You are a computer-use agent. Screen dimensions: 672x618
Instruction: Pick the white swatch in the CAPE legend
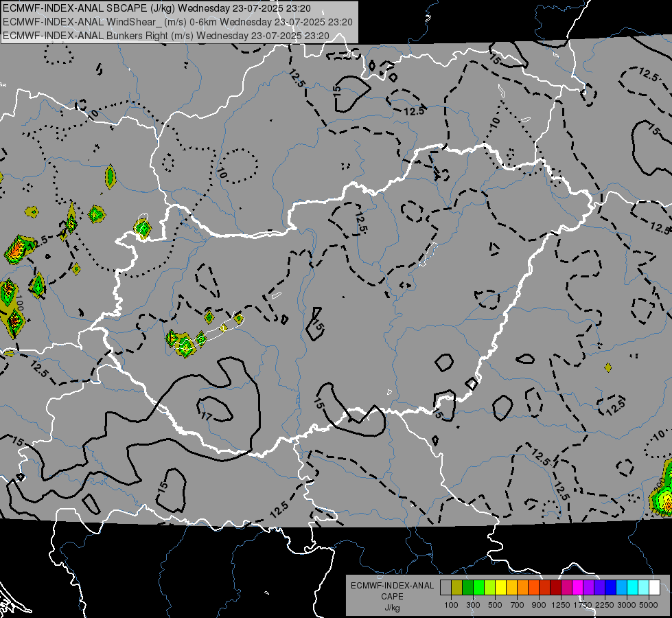pos(654,588)
